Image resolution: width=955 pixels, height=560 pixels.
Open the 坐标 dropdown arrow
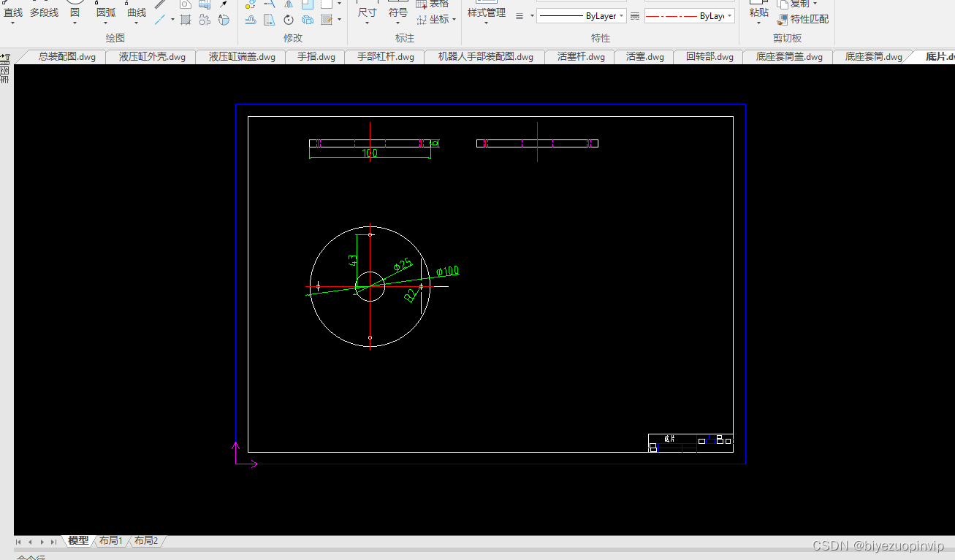coord(454,20)
